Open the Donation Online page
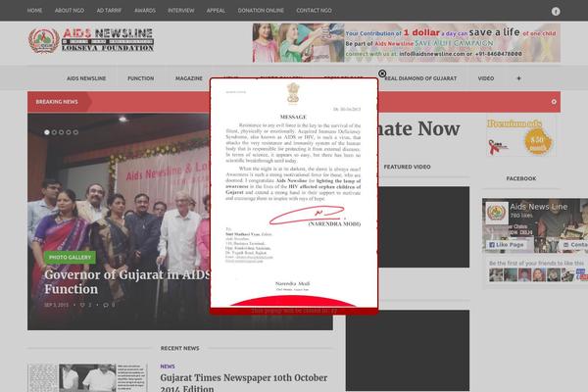 pyautogui.click(x=261, y=11)
